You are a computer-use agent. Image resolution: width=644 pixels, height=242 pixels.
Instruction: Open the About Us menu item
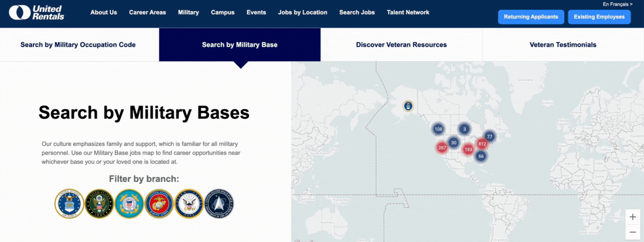tap(104, 12)
